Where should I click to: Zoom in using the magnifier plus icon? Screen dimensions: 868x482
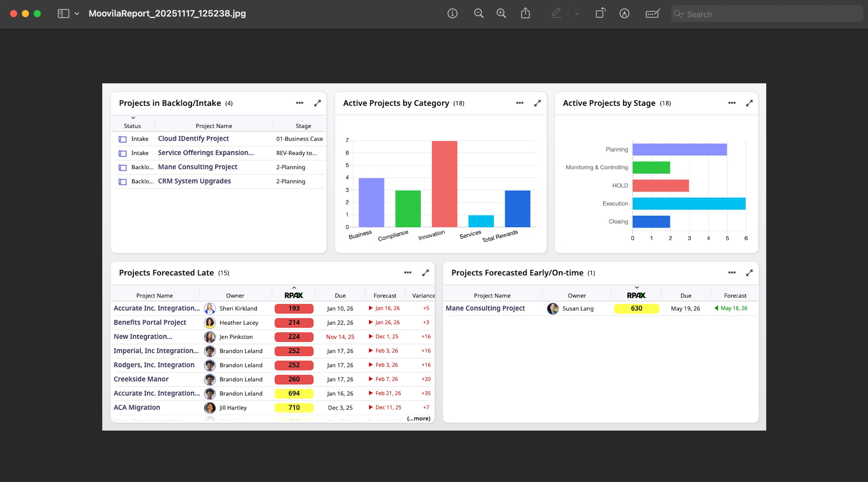(501, 14)
